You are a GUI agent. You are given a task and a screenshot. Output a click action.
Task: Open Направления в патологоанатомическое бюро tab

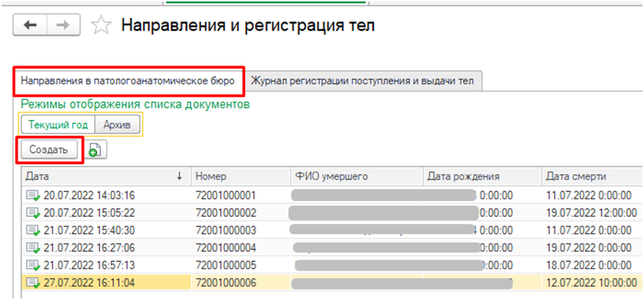128,79
